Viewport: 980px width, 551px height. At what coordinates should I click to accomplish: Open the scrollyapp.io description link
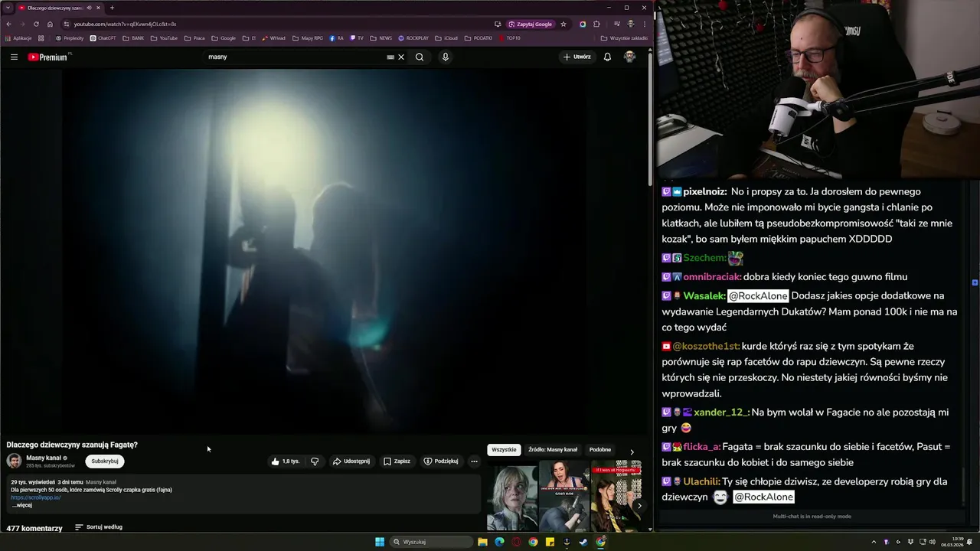point(35,497)
